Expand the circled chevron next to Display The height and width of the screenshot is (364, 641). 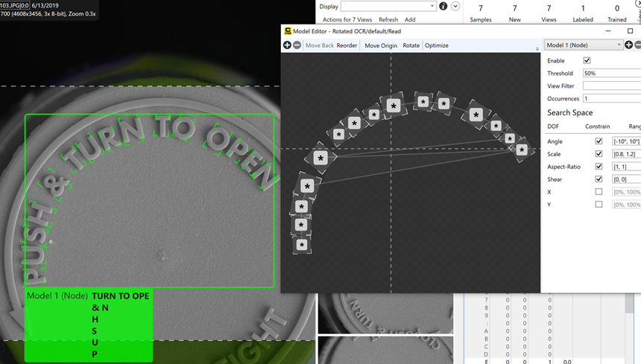click(455, 6)
